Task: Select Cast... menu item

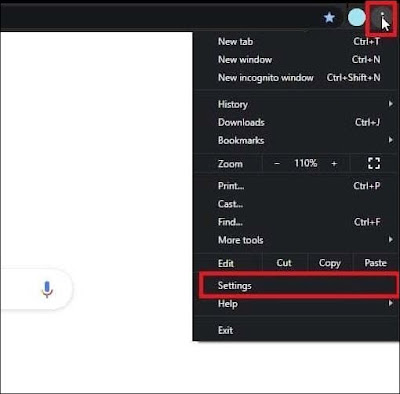Action: tap(296, 204)
